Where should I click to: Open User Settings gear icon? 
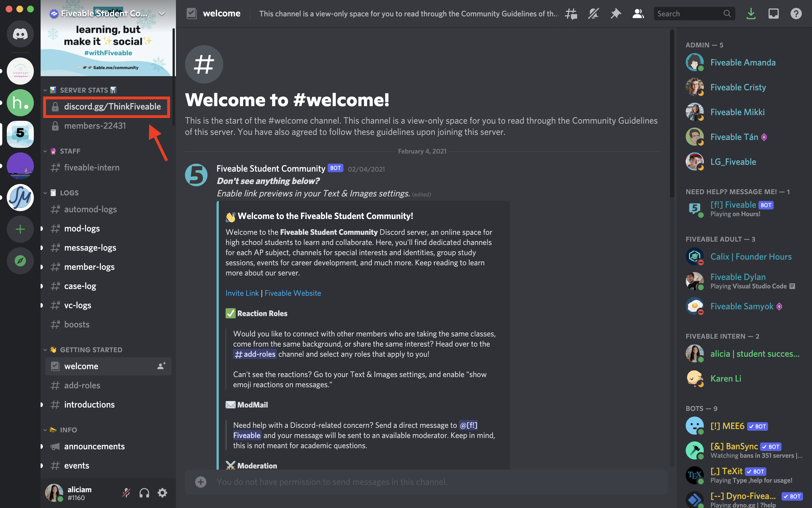click(x=162, y=493)
